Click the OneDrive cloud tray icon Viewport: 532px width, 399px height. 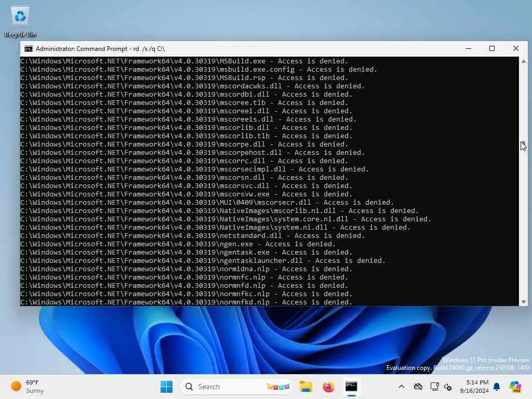418,387
